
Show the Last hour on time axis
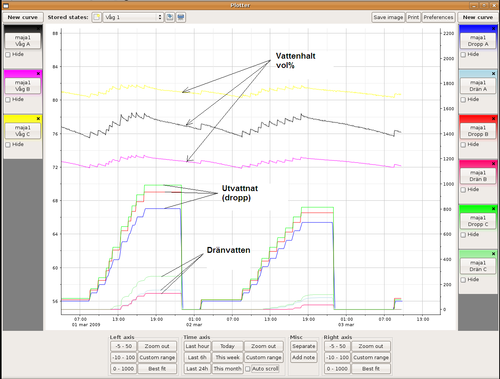pyautogui.click(x=197, y=346)
